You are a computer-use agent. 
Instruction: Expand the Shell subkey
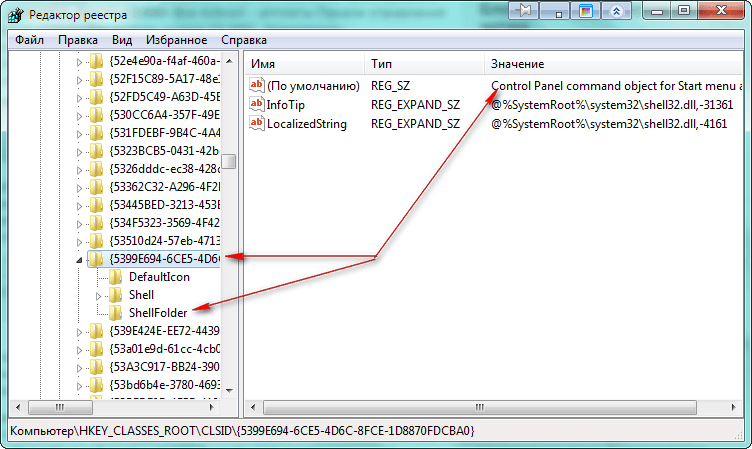click(x=98, y=296)
